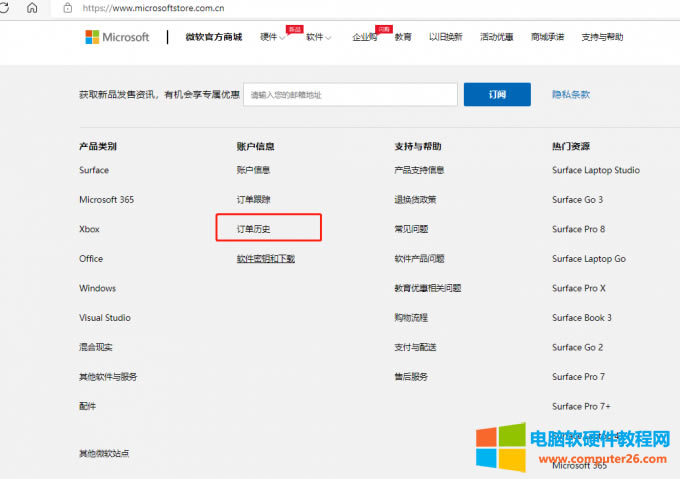Open 支持与帮助 in the top navigation
Image resolution: width=680 pixels, height=479 pixels.
[x=602, y=37]
